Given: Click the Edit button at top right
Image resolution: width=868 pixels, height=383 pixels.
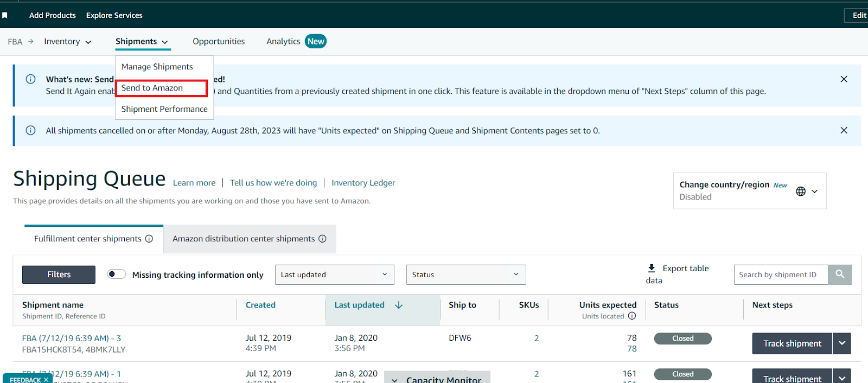Looking at the screenshot, I should click(857, 15).
